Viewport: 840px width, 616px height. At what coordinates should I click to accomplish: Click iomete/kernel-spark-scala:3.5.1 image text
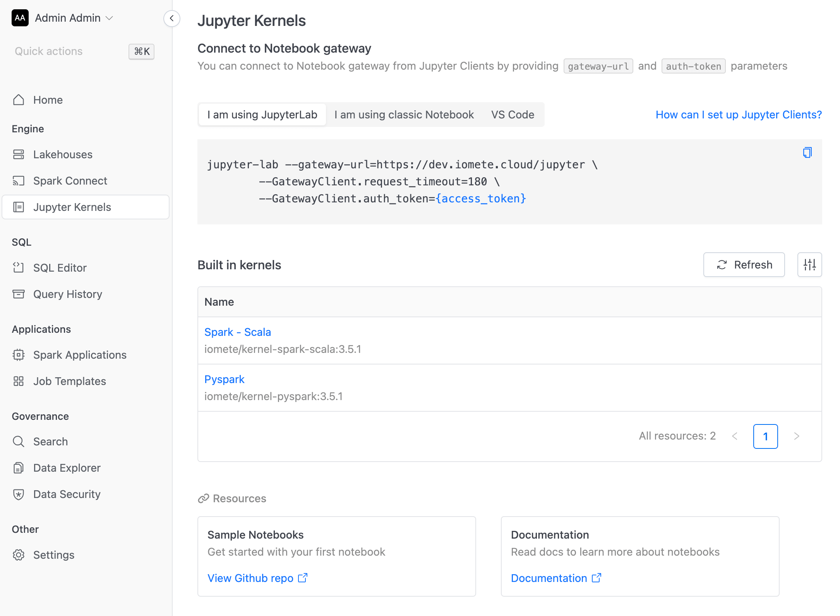(x=283, y=349)
